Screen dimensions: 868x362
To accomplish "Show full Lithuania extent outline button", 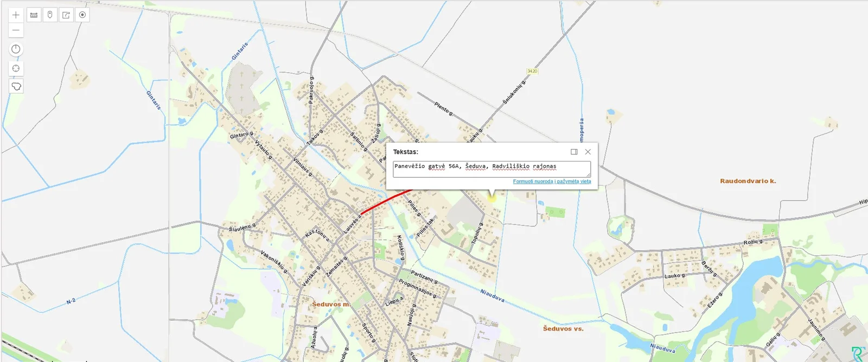I will click(16, 86).
